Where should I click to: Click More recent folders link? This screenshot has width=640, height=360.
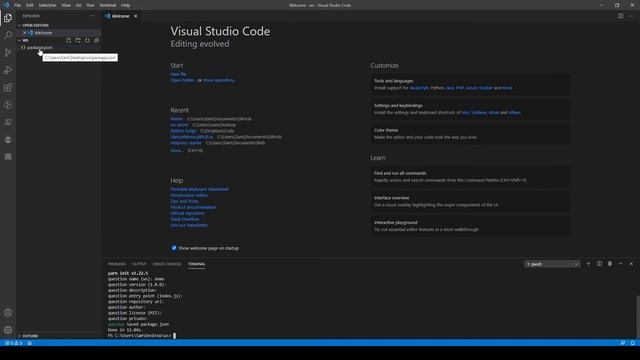click(177, 150)
